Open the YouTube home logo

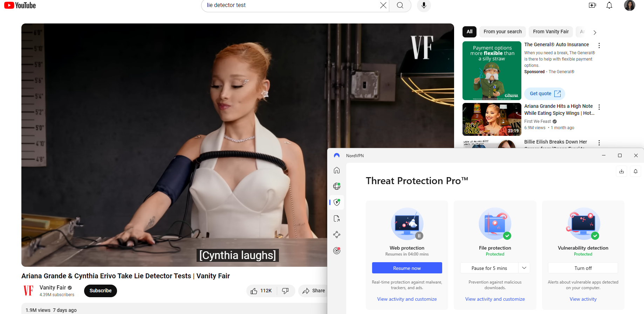pos(20,5)
